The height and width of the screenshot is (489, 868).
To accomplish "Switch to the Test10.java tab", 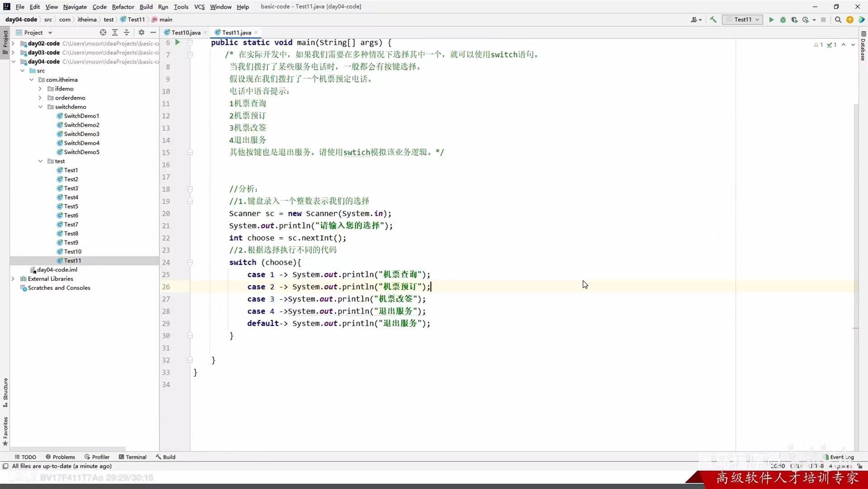I will point(185,32).
